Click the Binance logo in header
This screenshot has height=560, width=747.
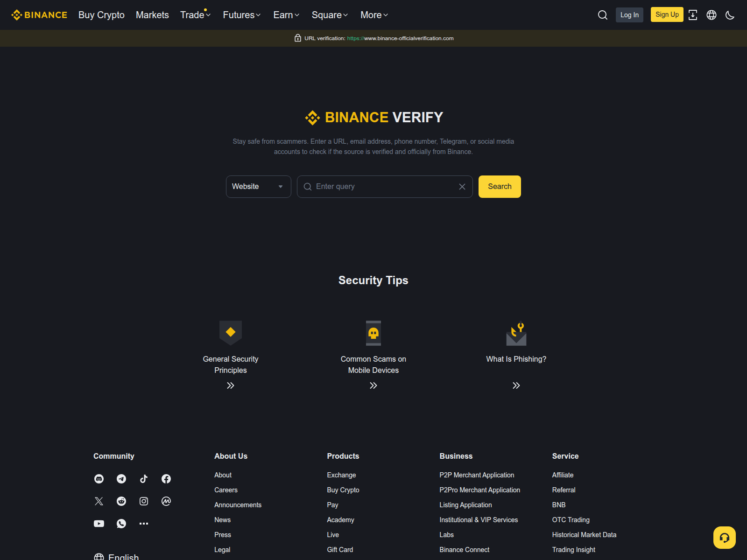click(39, 15)
